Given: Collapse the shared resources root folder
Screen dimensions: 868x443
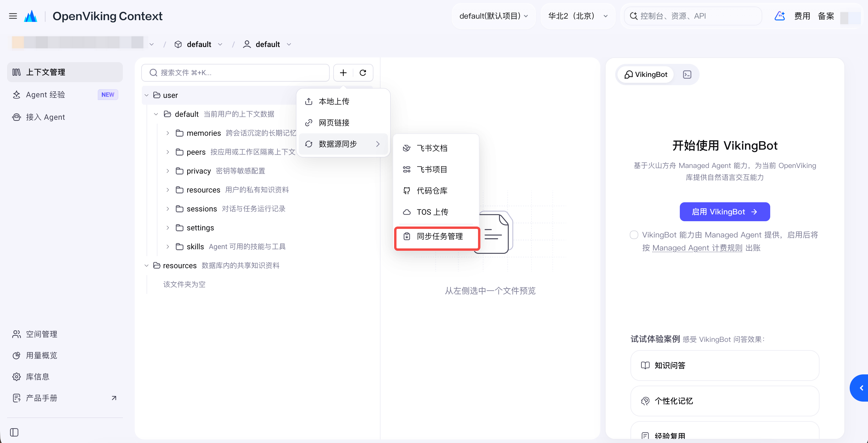Looking at the screenshot, I should coord(146,266).
